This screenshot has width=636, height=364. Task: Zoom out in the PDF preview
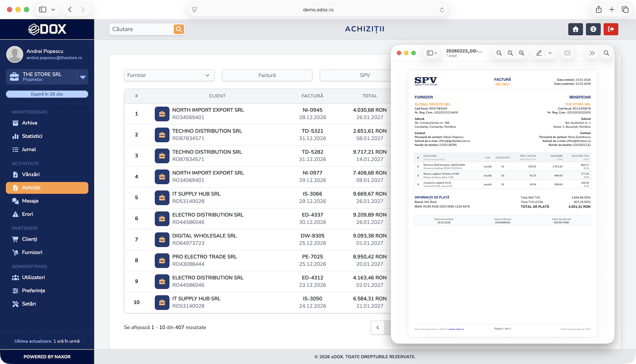[499, 53]
